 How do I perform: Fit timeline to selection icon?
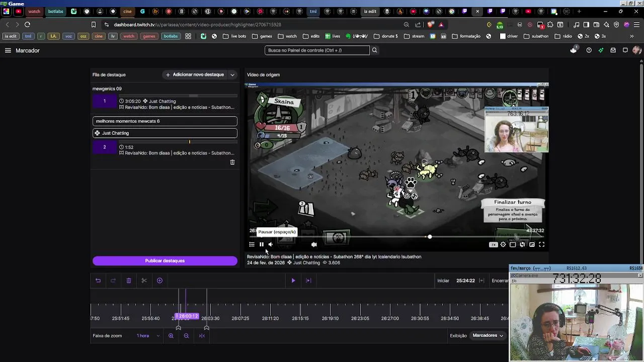(x=202, y=336)
